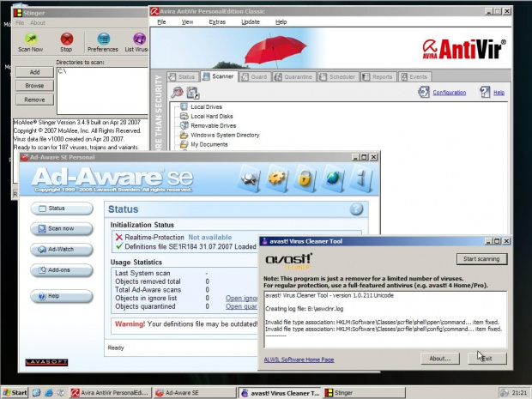The height and width of the screenshot is (399, 532).
Task: Click avast! Cleaner log text area
Action: pos(385,319)
